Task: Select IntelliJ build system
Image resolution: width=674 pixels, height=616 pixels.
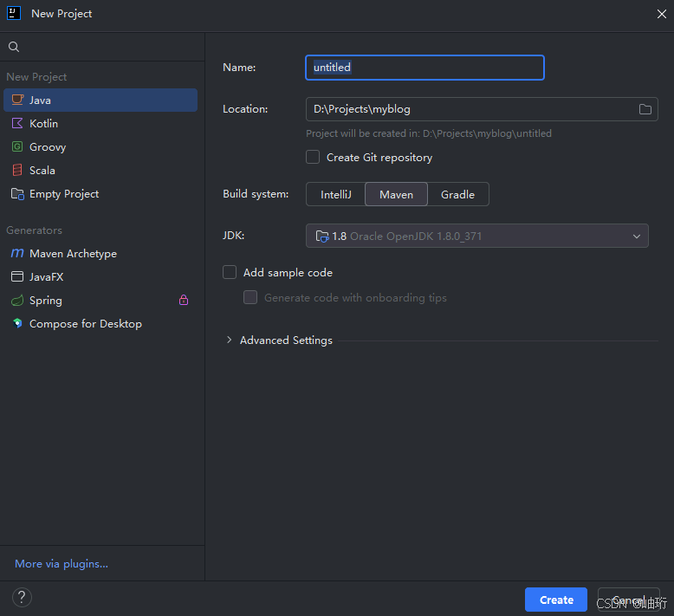Action: (x=336, y=194)
